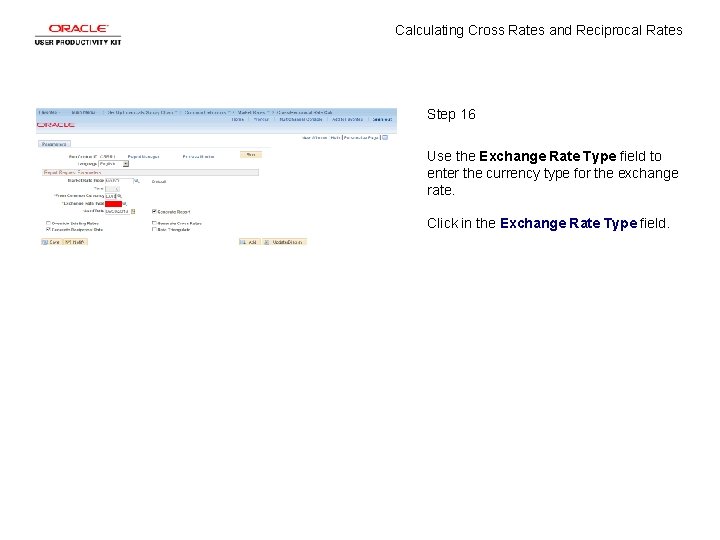Screen dimensions: 720x540
Task: Open Set Up Financials/Supply Chain breadcrumb
Action: click(x=140, y=112)
